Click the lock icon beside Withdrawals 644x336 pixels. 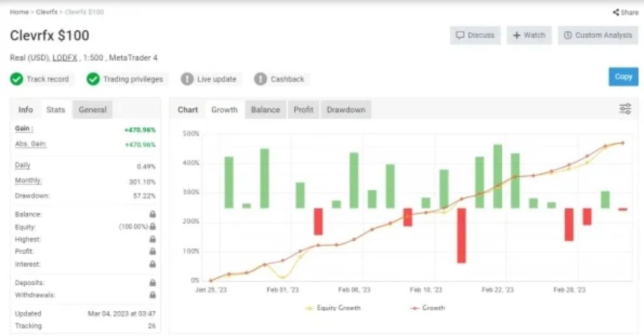(x=153, y=295)
